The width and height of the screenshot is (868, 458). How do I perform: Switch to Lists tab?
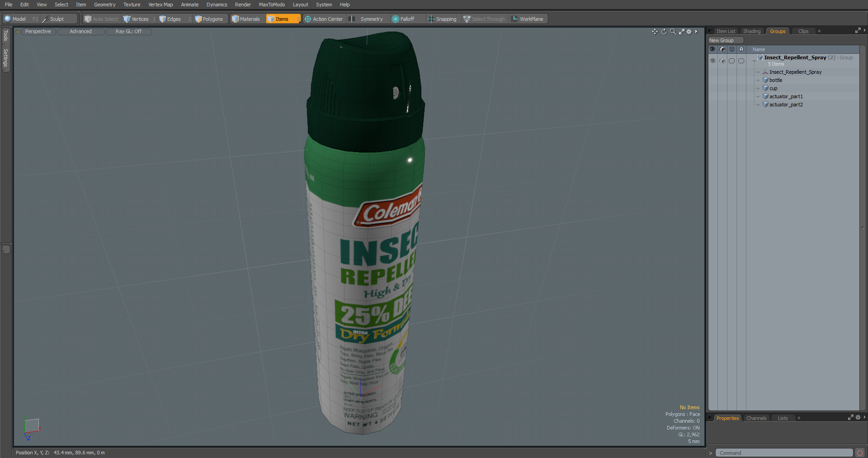tap(783, 418)
